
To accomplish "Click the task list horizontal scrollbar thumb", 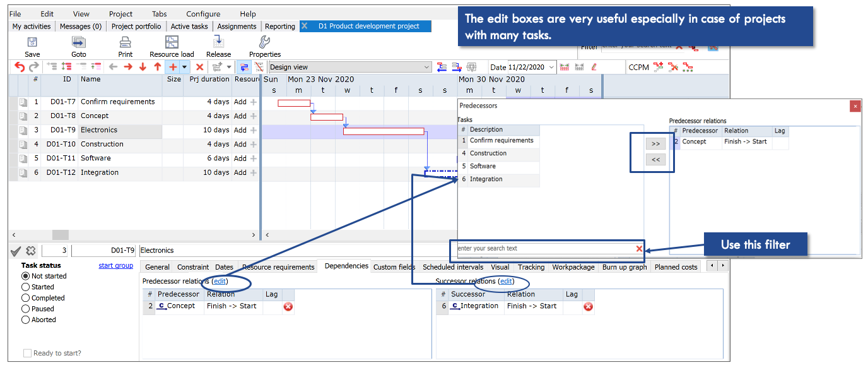I will point(60,235).
